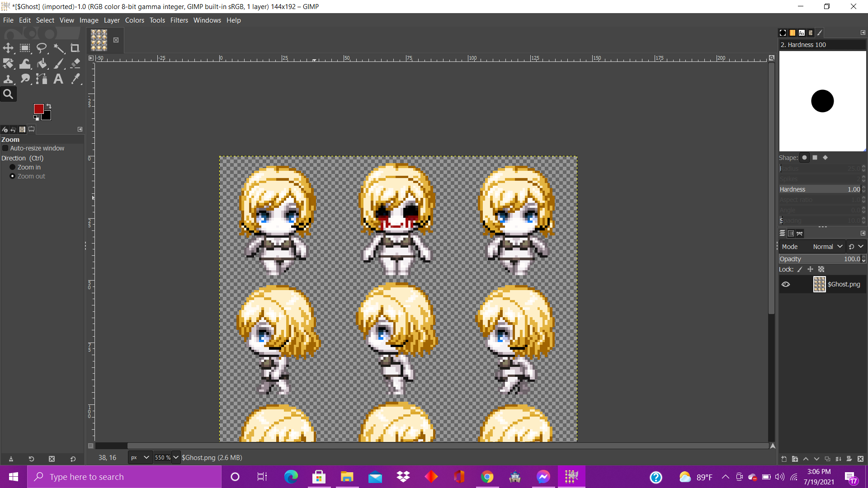Activate the Crop tool
Image resolution: width=868 pixels, height=488 pixels.
click(75, 48)
